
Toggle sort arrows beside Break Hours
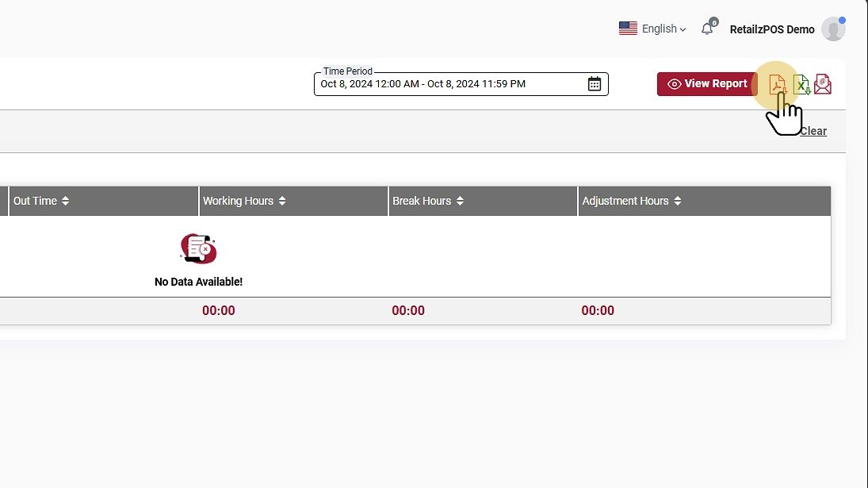click(460, 202)
